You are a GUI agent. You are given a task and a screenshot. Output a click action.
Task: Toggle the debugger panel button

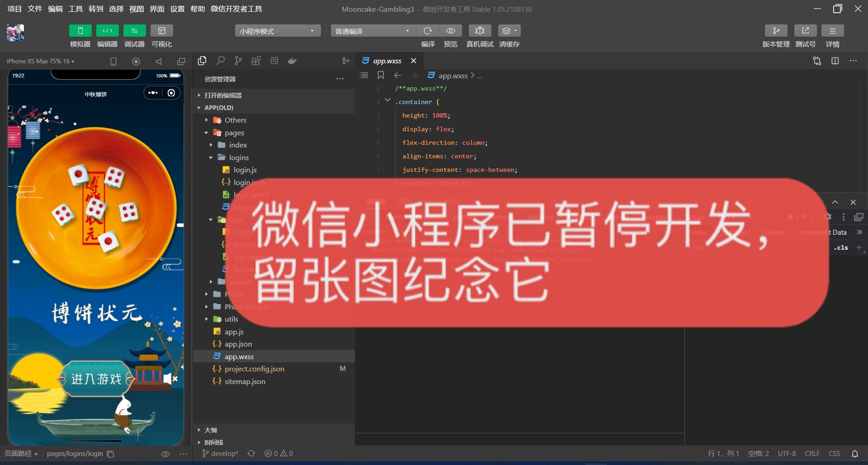click(x=134, y=31)
